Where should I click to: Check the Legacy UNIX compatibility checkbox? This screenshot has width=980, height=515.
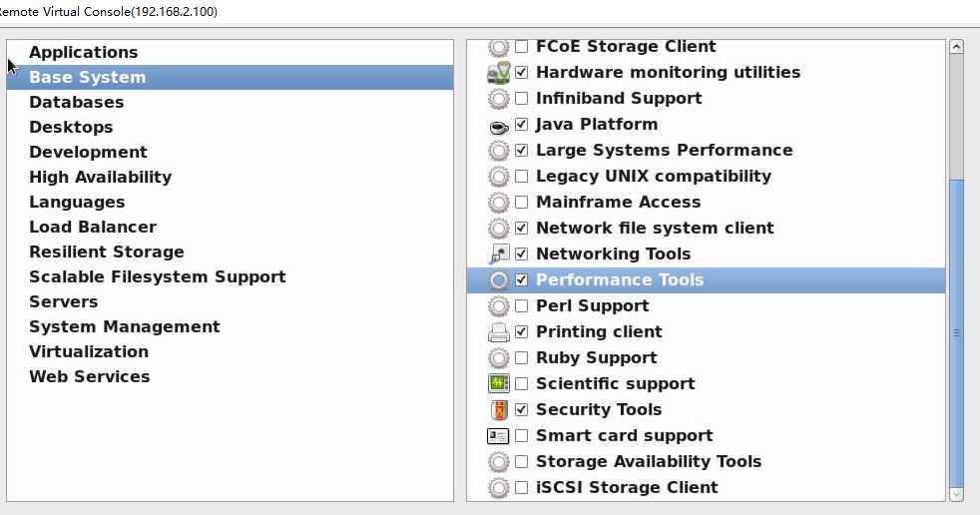tap(521, 177)
